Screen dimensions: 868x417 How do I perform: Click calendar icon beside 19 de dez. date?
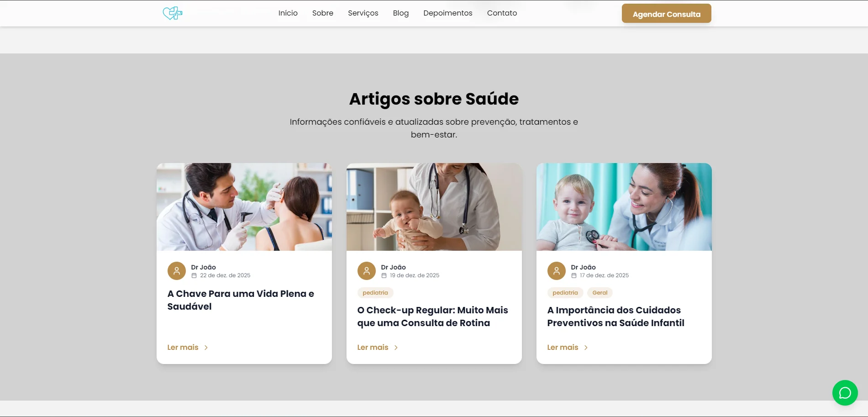point(384,275)
